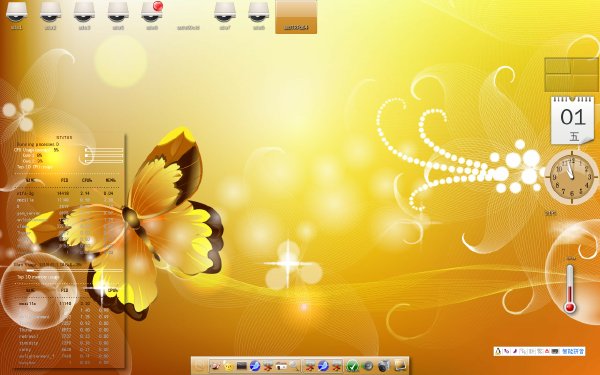Open the drive icon with red badge
This screenshot has height=375, width=600.
(152, 13)
